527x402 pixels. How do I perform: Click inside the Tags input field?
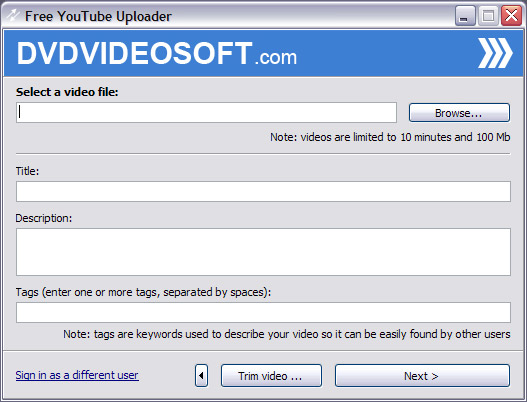(x=263, y=313)
